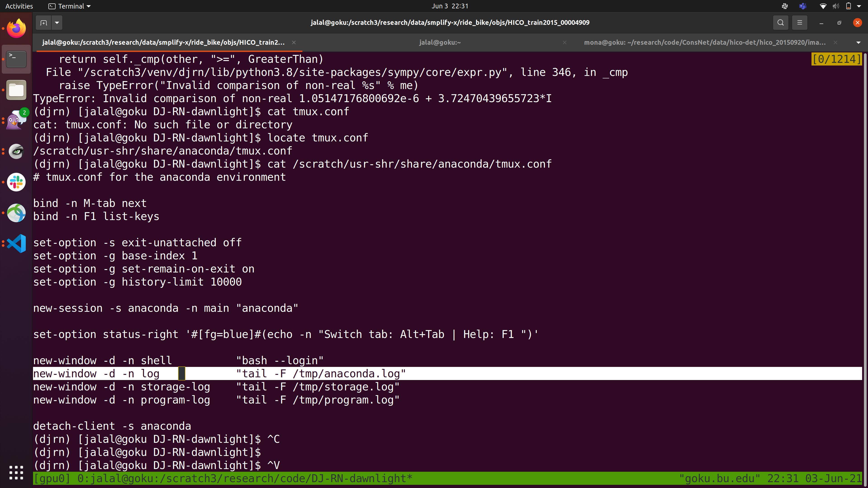The height and width of the screenshot is (488, 868).
Task: Click the 'locate tmux.conf' command
Action: click(318, 138)
